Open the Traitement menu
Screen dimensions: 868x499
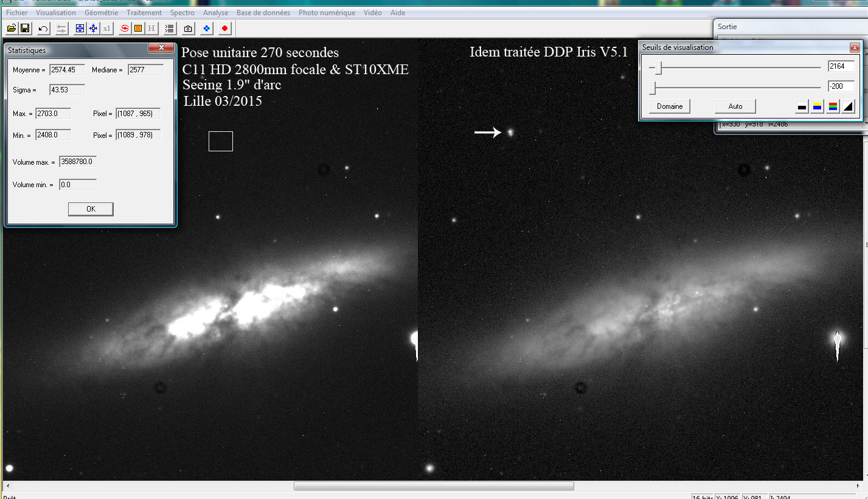(144, 12)
